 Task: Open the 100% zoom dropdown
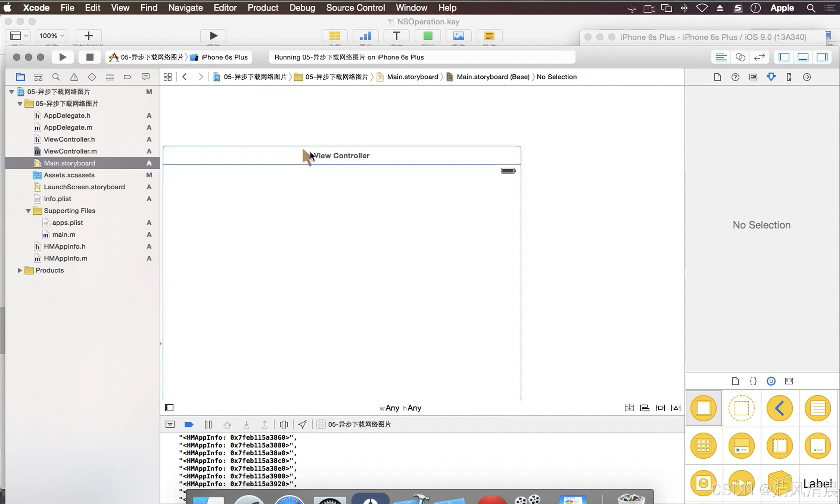tap(51, 36)
